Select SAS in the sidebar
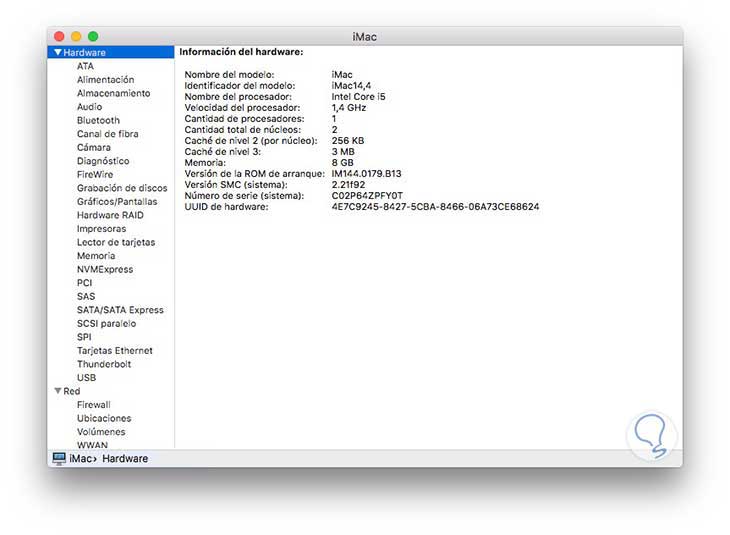Image resolution: width=730 pixels, height=535 pixels. [x=86, y=296]
